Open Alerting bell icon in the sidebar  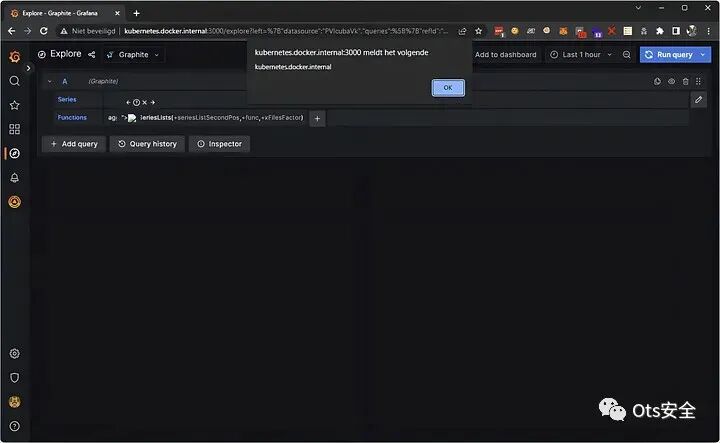(15, 178)
